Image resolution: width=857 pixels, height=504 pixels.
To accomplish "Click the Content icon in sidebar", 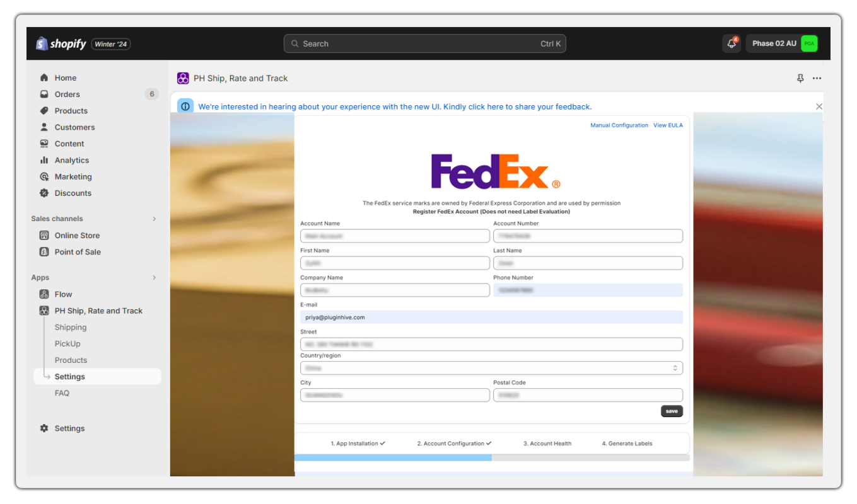I will (x=44, y=143).
